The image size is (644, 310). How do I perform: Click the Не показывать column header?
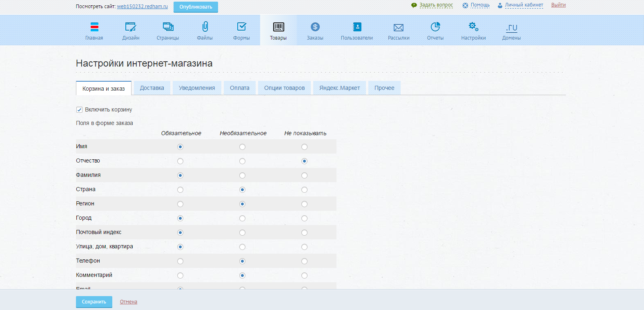coord(305,133)
